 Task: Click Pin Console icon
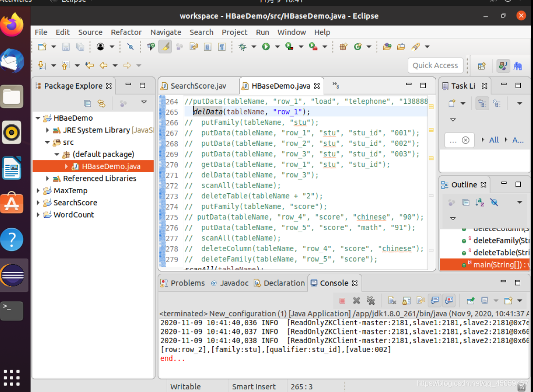click(471, 301)
